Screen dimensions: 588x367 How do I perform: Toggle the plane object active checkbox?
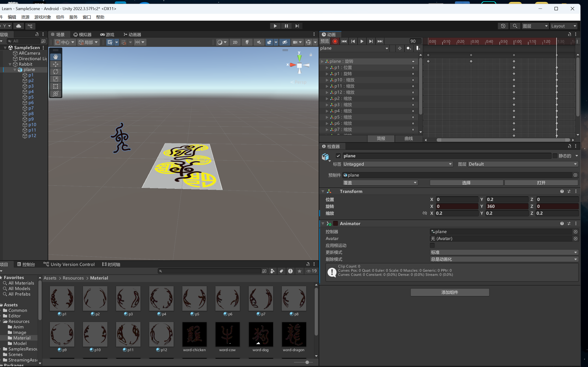[338, 156]
